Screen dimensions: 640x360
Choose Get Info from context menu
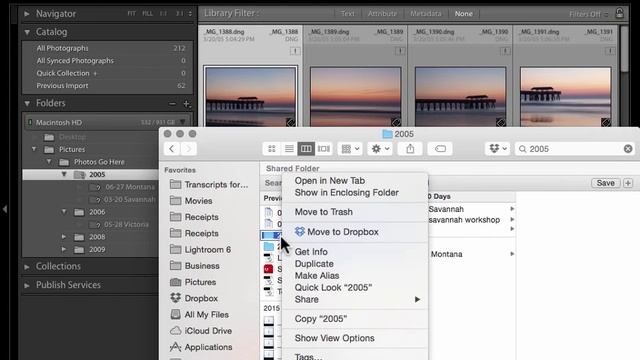pos(311,252)
